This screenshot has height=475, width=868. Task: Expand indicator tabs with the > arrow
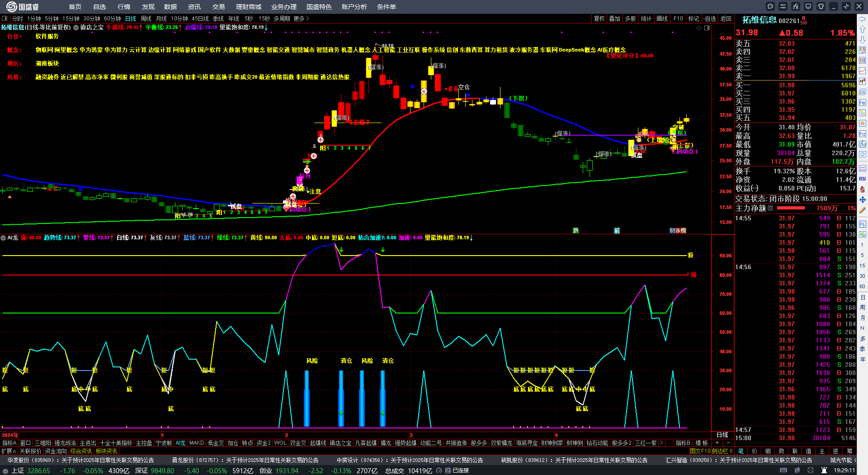tap(661, 443)
